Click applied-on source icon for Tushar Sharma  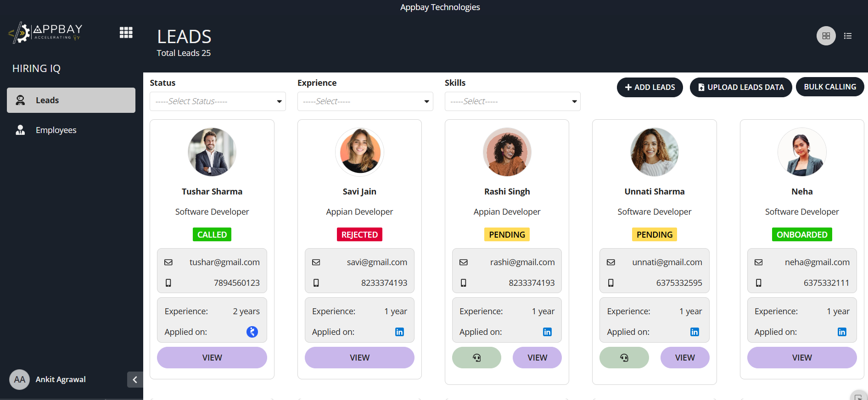click(252, 332)
